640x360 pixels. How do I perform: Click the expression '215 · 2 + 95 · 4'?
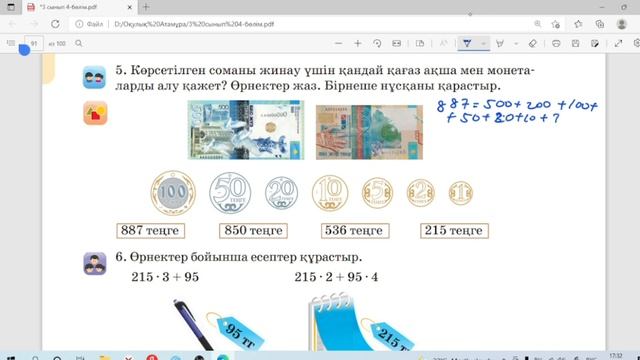tap(336, 277)
